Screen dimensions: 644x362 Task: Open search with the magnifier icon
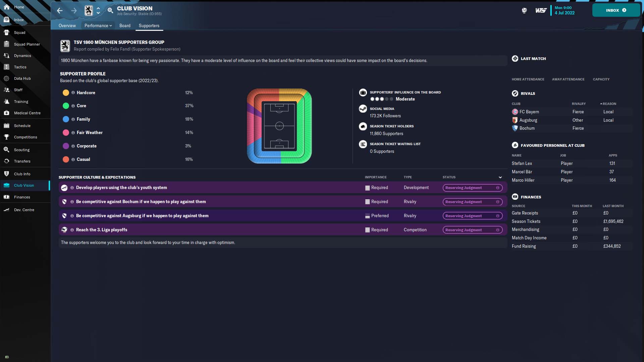110,11
